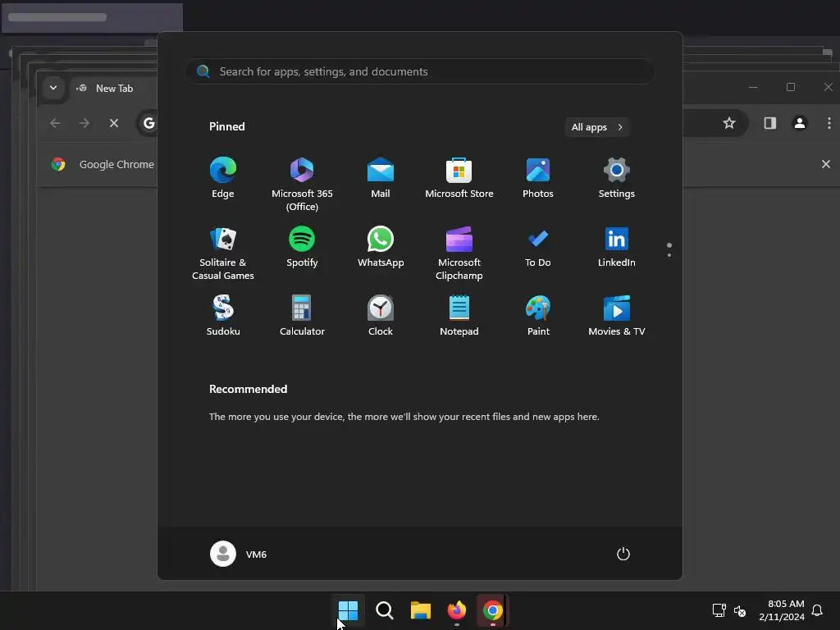Open the Clock app
Viewport: 840px width, 630px height.
[x=381, y=316]
